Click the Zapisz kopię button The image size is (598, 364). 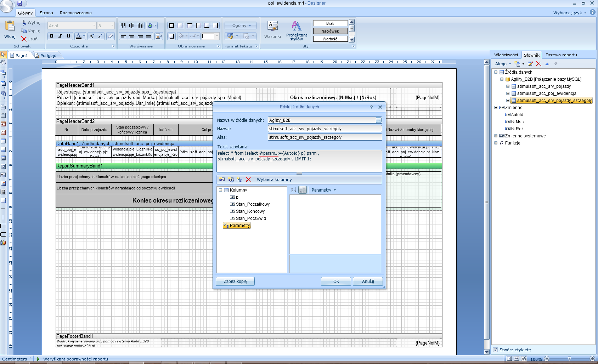coord(235,281)
